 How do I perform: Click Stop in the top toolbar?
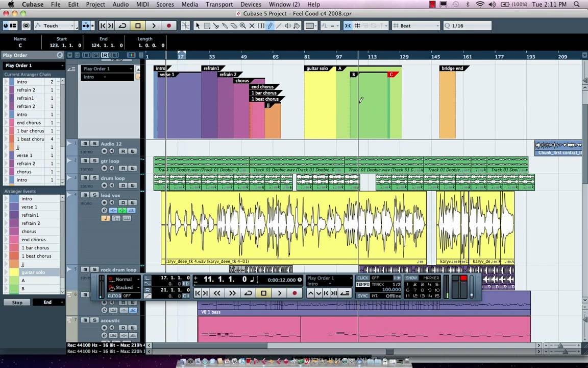[x=138, y=26]
